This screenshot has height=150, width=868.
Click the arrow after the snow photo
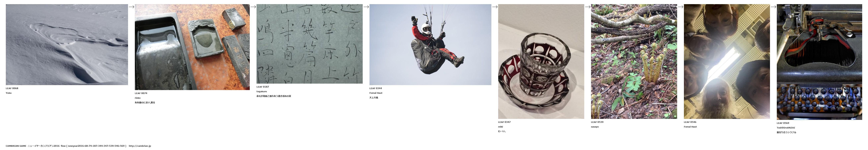pyautogui.click(x=131, y=7)
